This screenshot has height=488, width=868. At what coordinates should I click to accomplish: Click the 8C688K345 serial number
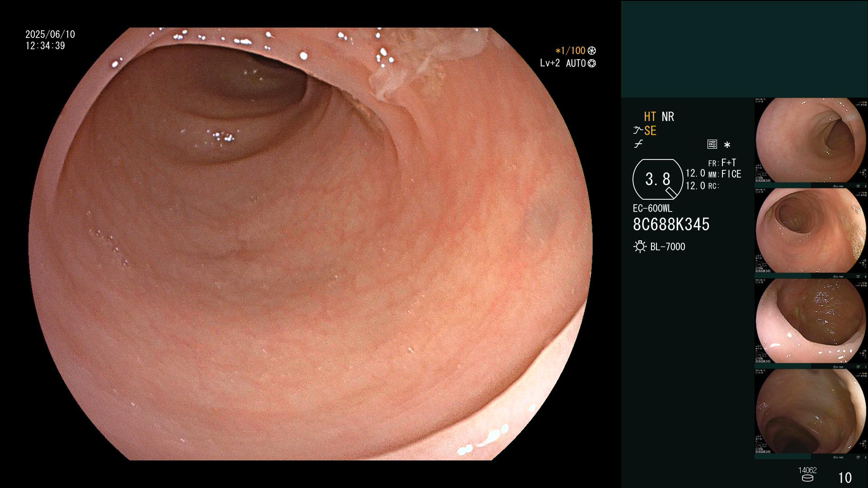(671, 224)
